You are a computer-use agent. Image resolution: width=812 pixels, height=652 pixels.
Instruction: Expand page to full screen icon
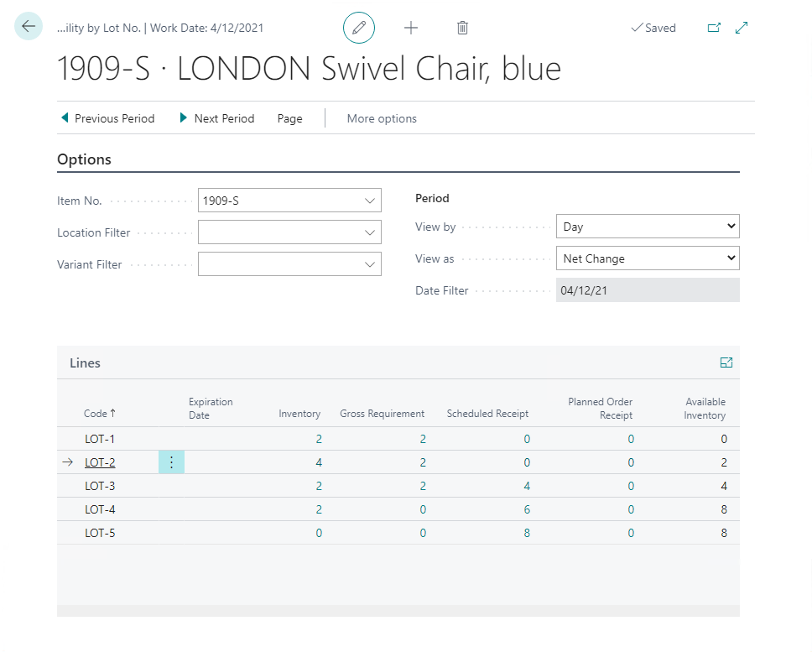pos(742,28)
